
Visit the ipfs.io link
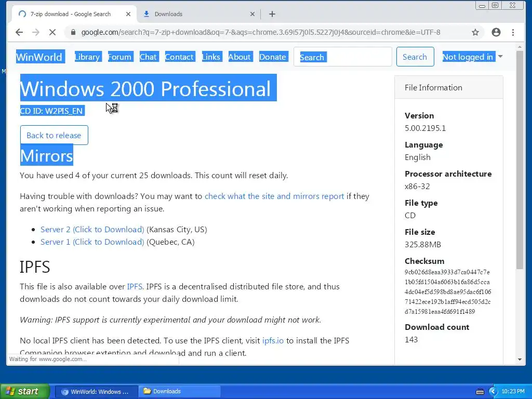273,340
